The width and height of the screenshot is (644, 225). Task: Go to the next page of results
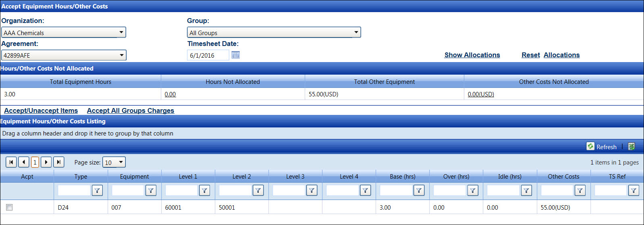[46, 162]
